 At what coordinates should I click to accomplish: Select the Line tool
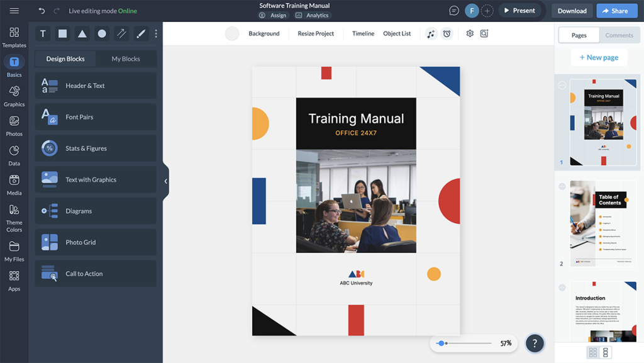tap(121, 33)
